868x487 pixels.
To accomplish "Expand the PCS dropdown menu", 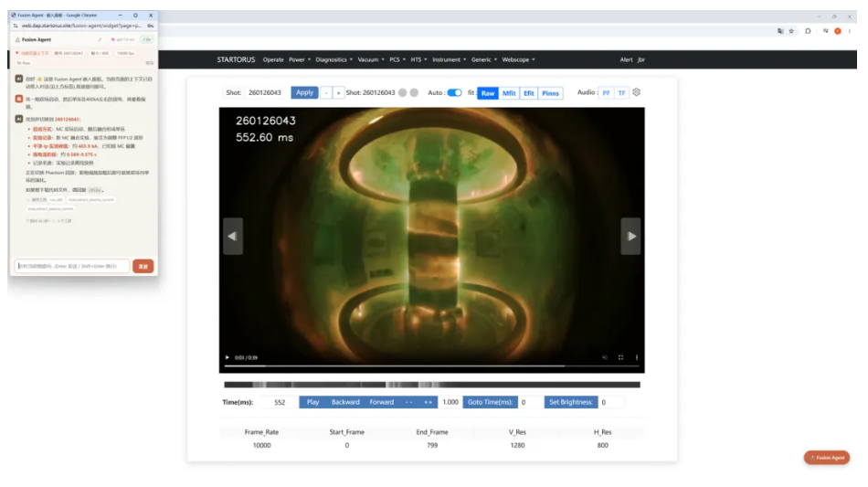I will (397, 59).
